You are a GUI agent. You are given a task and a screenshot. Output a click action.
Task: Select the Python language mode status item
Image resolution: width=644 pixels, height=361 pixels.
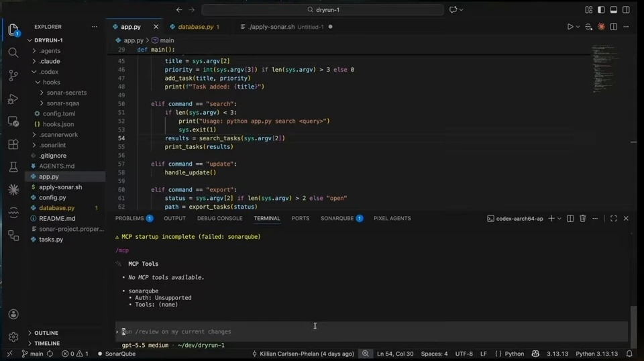click(x=514, y=354)
